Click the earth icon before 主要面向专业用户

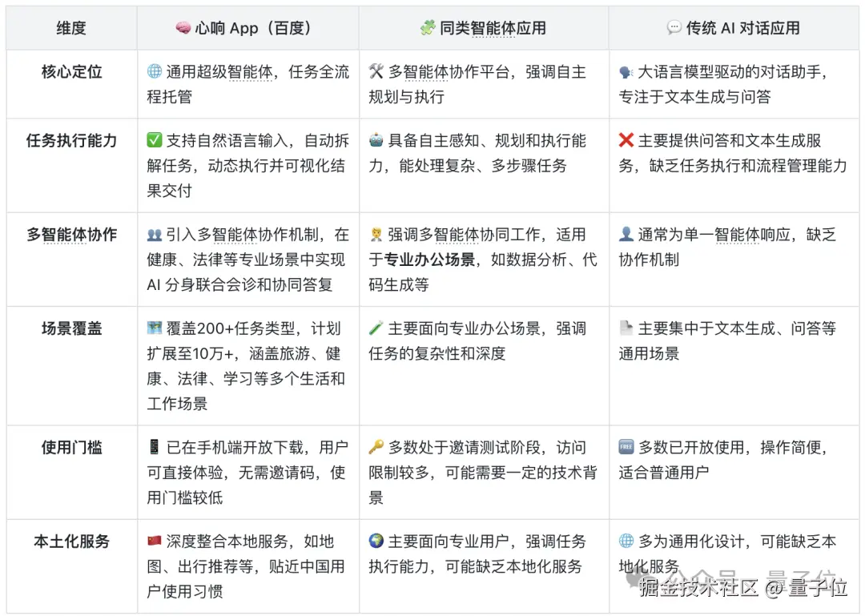point(376,541)
